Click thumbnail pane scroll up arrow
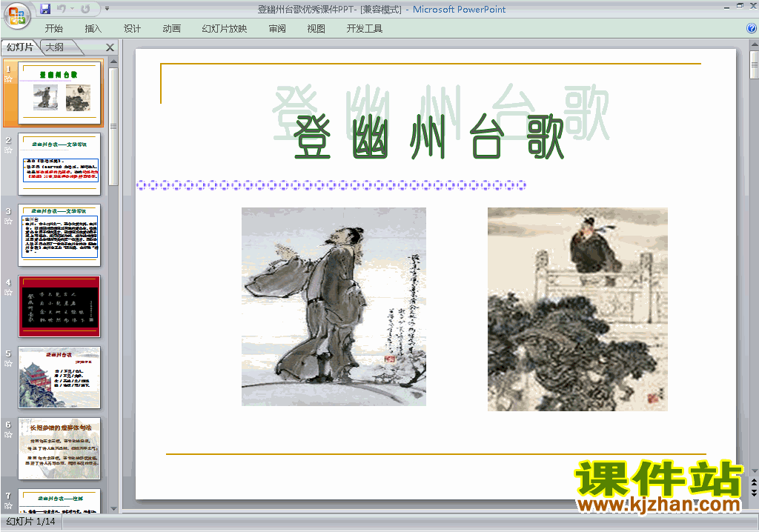 point(113,61)
